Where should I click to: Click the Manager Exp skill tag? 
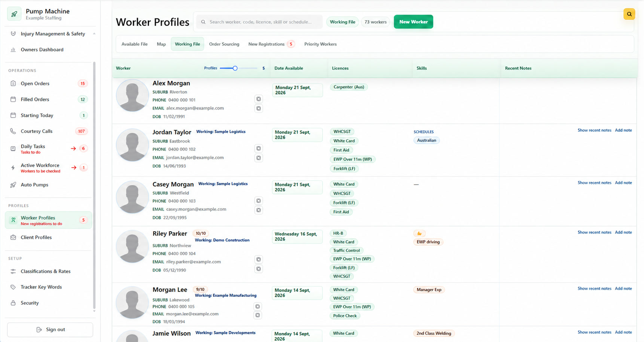(x=429, y=290)
